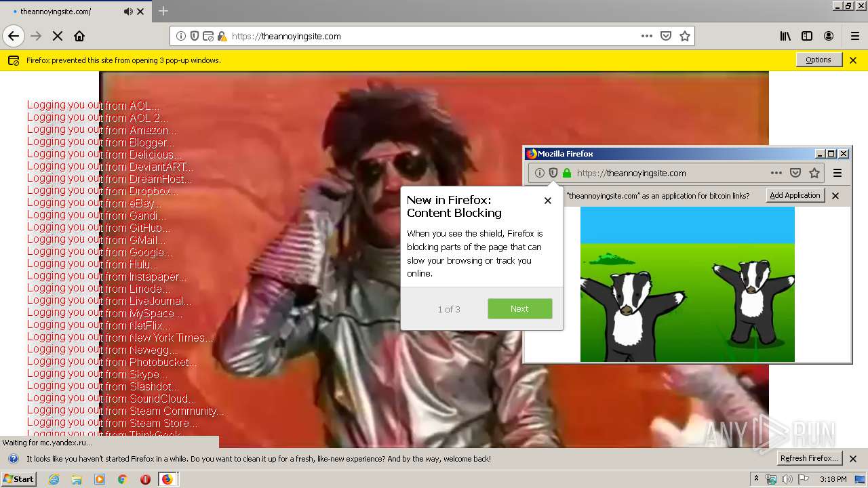Viewport: 868px width, 488px height.
Task: Save page to Pocket in the main toolbar
Action: click(x=666, y=36)
